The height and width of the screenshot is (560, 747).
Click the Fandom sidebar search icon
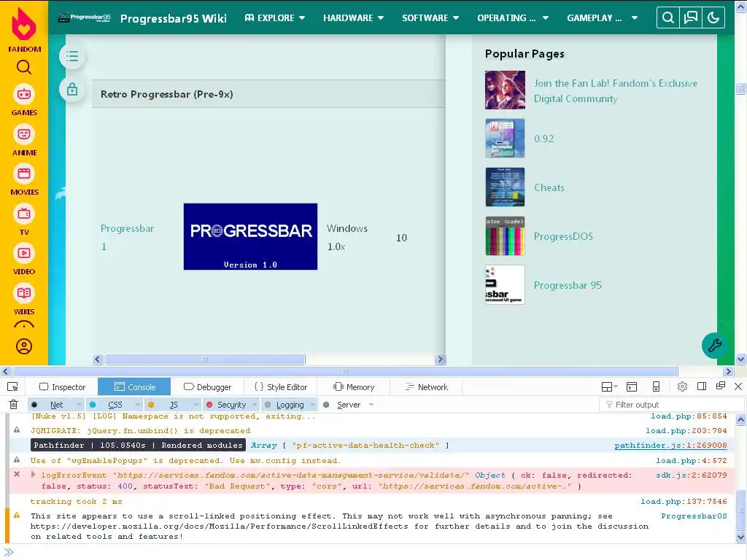(24, 67)
